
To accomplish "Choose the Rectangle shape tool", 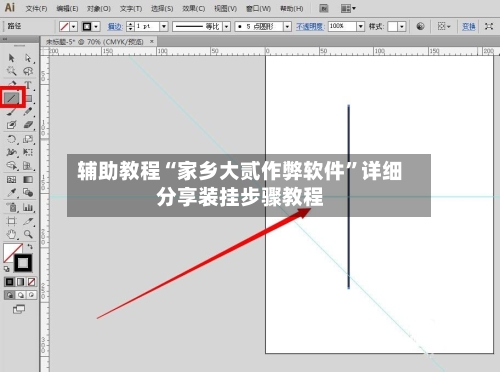I will [29, 98].
